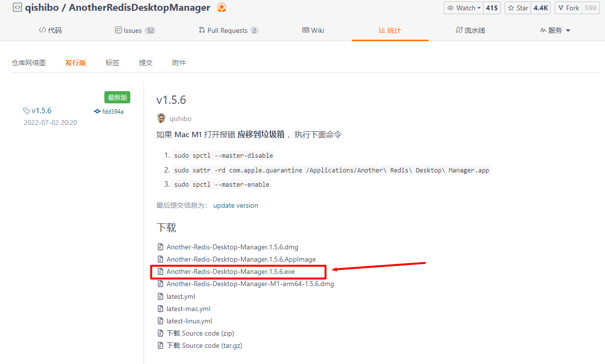
Task: Open the 590 forks count
Action: click(590, 8)
